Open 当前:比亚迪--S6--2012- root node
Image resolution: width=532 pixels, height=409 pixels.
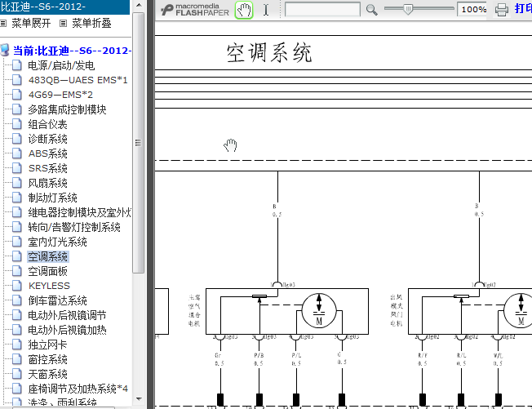coord(72,51)
